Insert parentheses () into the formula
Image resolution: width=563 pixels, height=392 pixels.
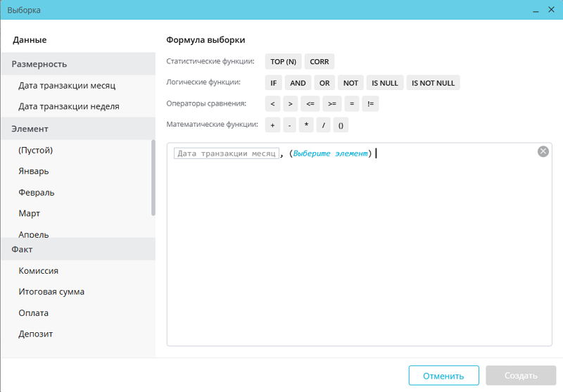[340, 125]
